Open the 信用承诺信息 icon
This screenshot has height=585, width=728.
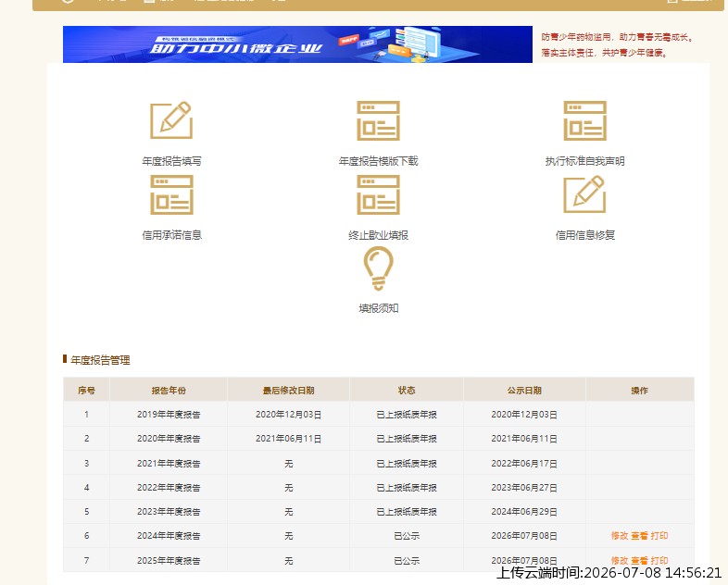tap(171, 194)
